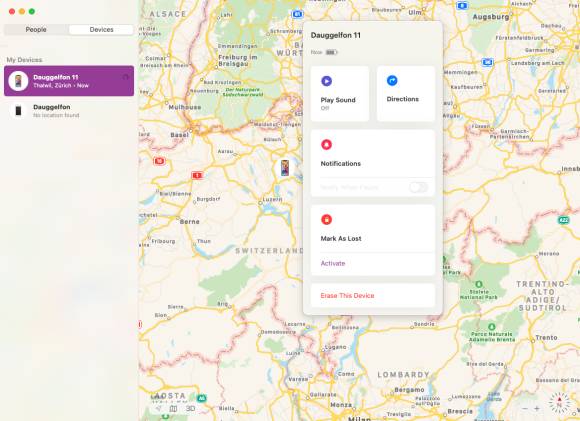Click Lugano on the map
Screen dimensions: 580x421
tap(335, 347)
